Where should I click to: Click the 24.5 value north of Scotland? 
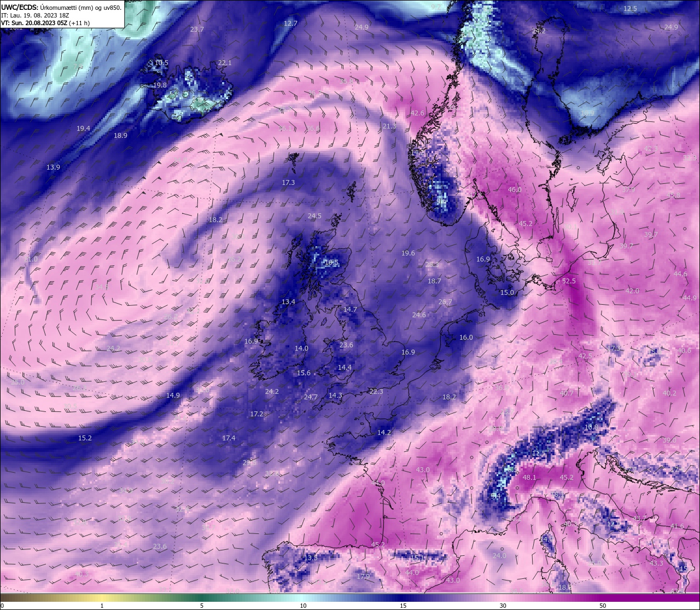tap(314, 216)
